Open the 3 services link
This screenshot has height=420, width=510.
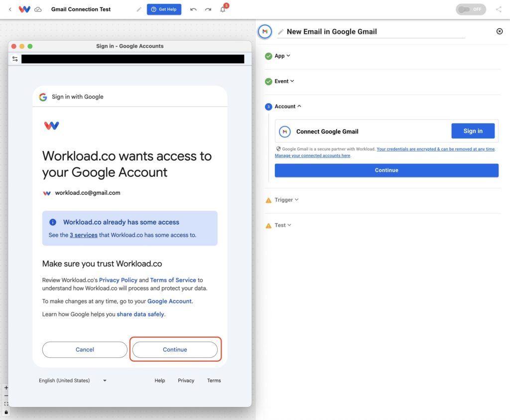(x=84, y=235)
